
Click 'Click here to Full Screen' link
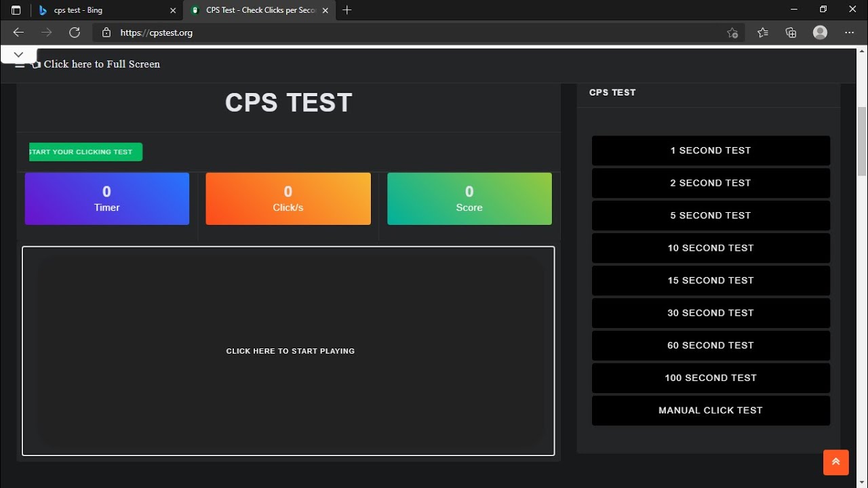coord(102,64)
